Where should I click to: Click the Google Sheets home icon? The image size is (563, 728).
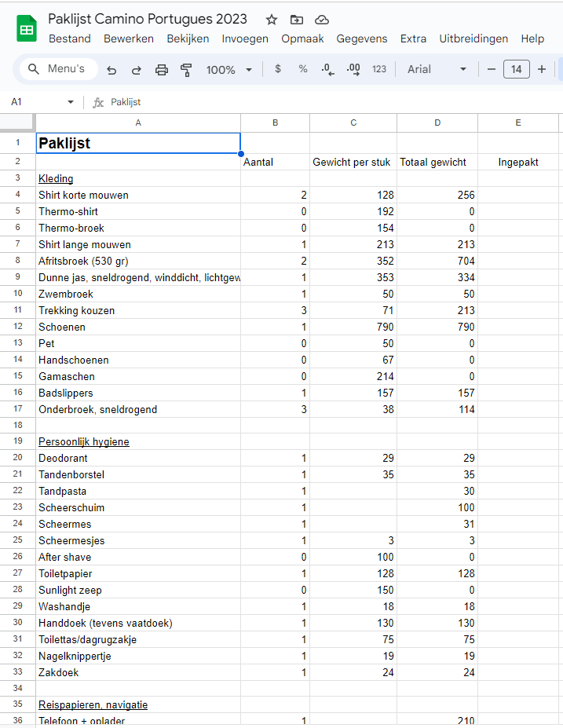pyautogui.click(x=27, y=29)
